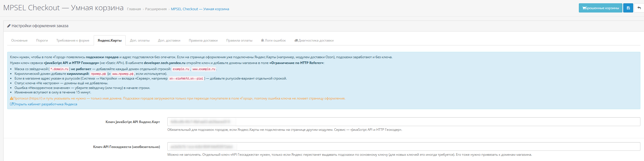The width and height of the screenshot is (644, 161).
Task: Select the Правила оплаты tab
Action: (x=239, y=40)
